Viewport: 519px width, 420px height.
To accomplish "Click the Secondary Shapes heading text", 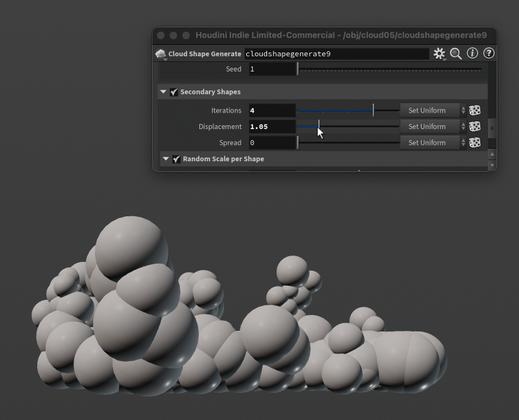I will click(x=211, y=92).
